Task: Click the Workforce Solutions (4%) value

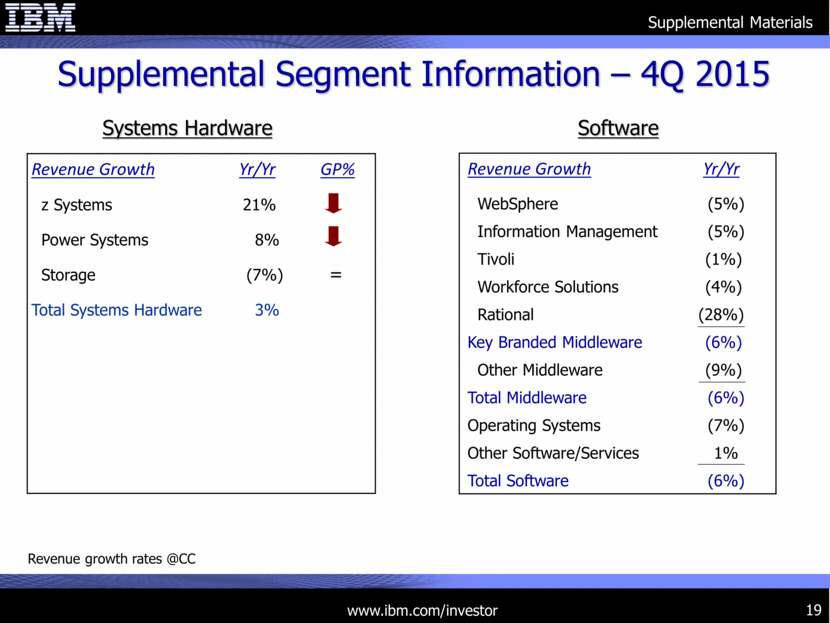Action: click(x=724, y=287)
